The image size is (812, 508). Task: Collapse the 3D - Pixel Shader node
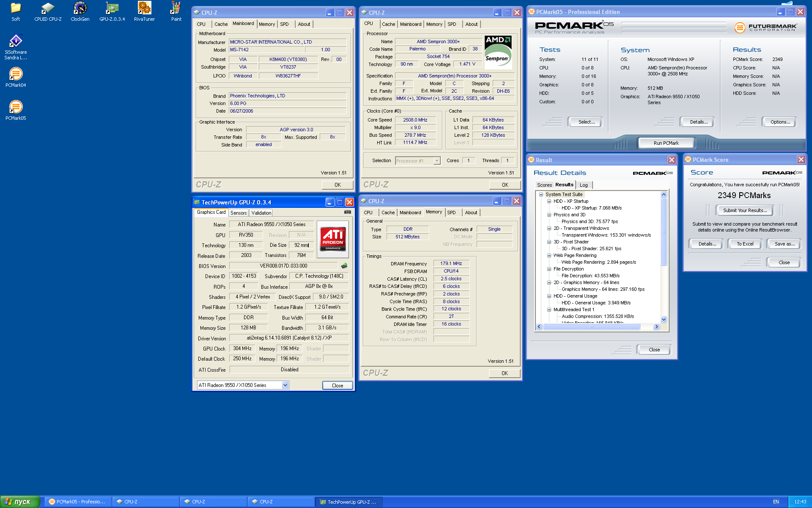549,242
